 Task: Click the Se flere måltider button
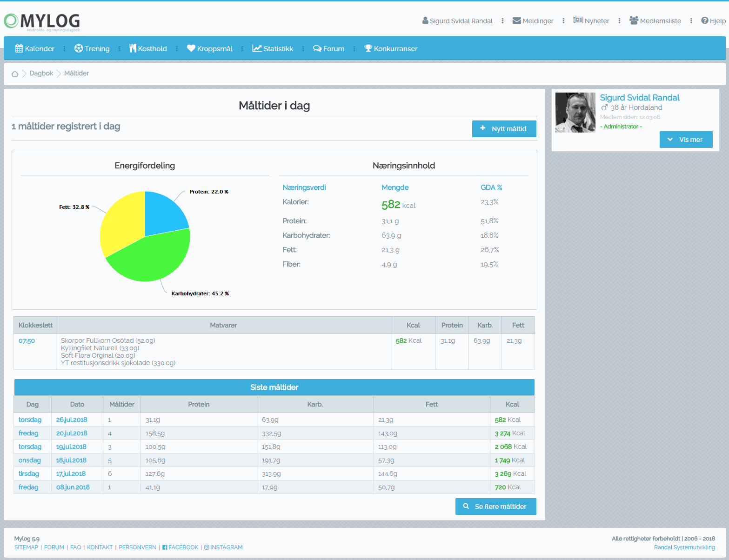pos(495,507)
